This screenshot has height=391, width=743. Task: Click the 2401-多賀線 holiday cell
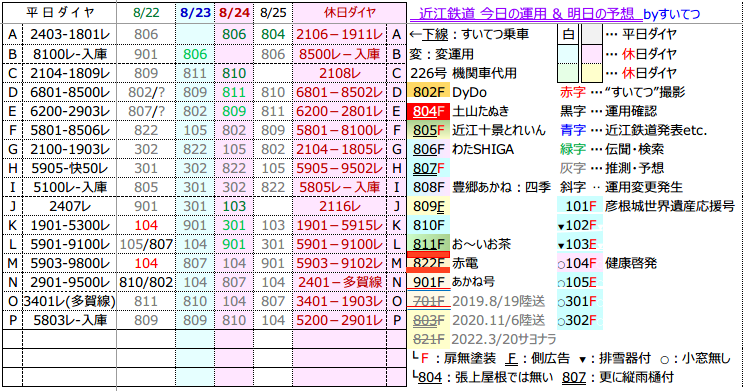tap(340, 282)
